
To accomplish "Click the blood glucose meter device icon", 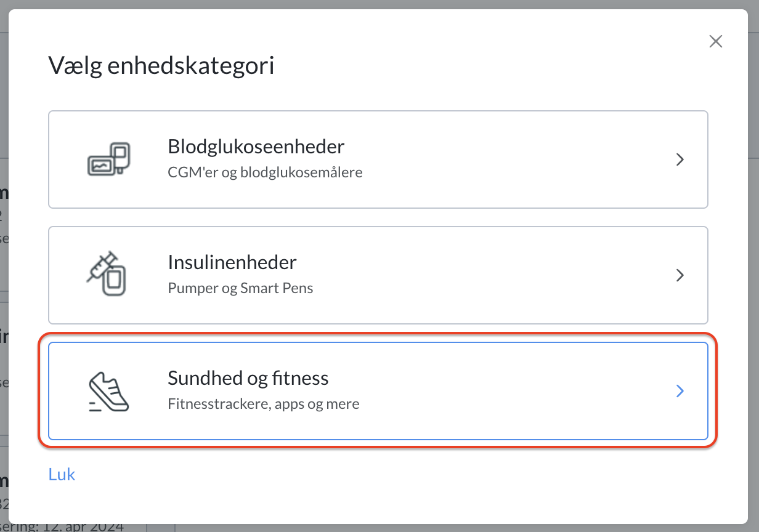I will tap(108, 159).
